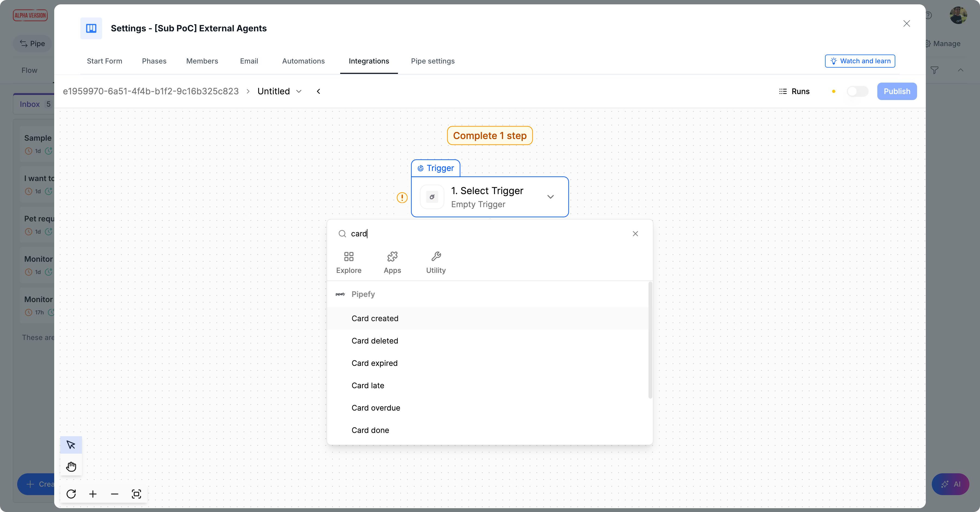Click the Explore grid category

(348, 262)
